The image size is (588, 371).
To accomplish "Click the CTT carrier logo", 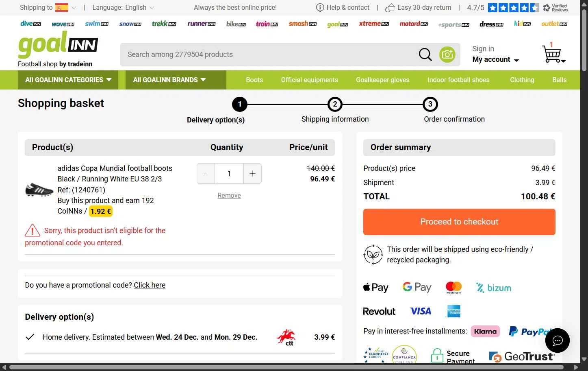I will tap(286, 337).
